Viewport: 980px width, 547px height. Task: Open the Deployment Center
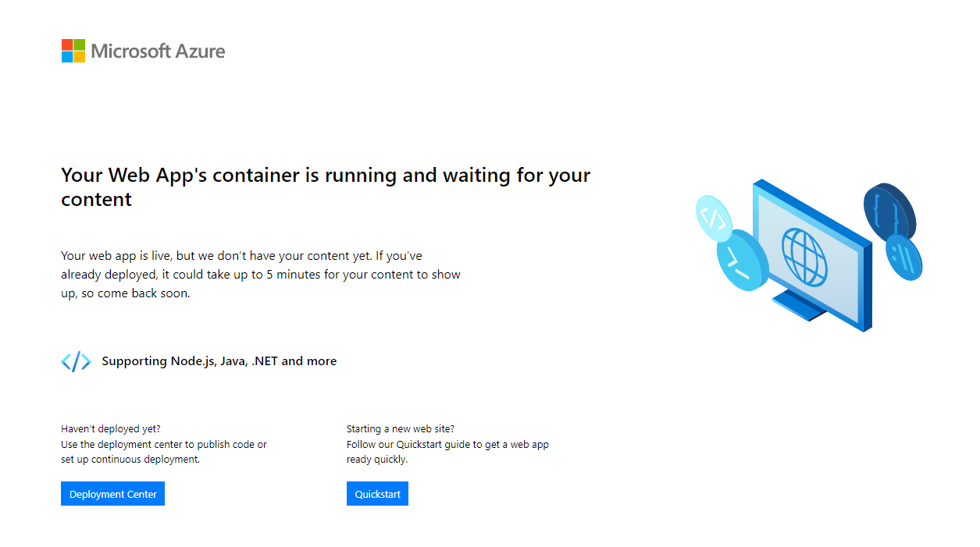(112, 493)
